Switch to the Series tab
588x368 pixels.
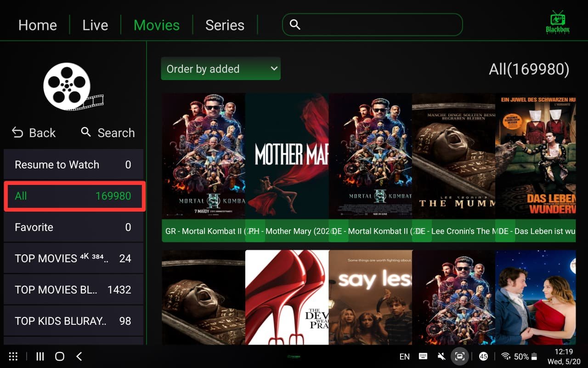pyautogui.click(x=225, y=25)
